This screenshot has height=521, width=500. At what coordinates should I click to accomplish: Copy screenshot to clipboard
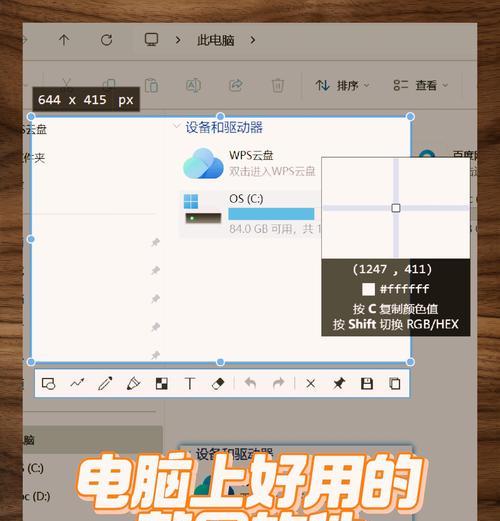pyautogui.click(x=395, y=384)
